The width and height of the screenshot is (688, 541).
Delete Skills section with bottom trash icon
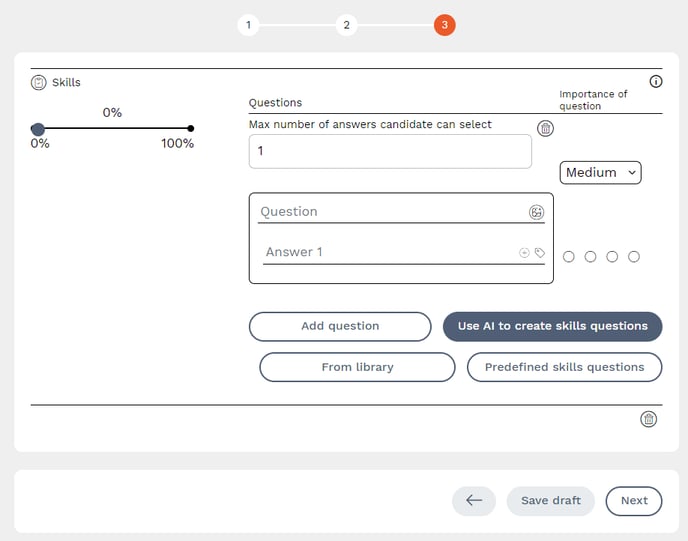(x=648, y=419)
